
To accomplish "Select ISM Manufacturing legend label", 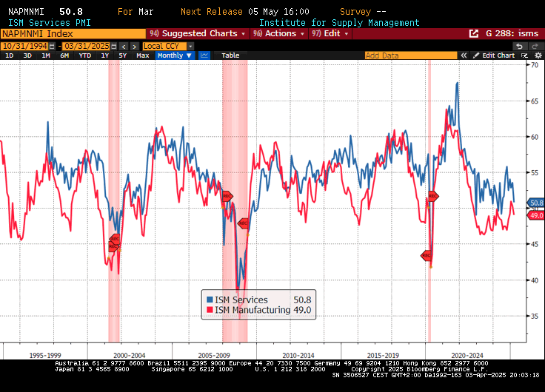I will tap(253, 310).
